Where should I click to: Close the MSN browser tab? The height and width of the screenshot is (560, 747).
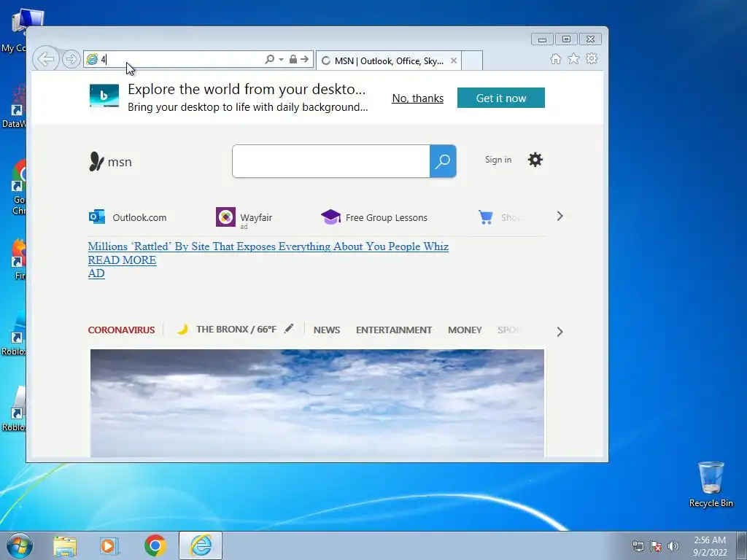coord(454,61)
